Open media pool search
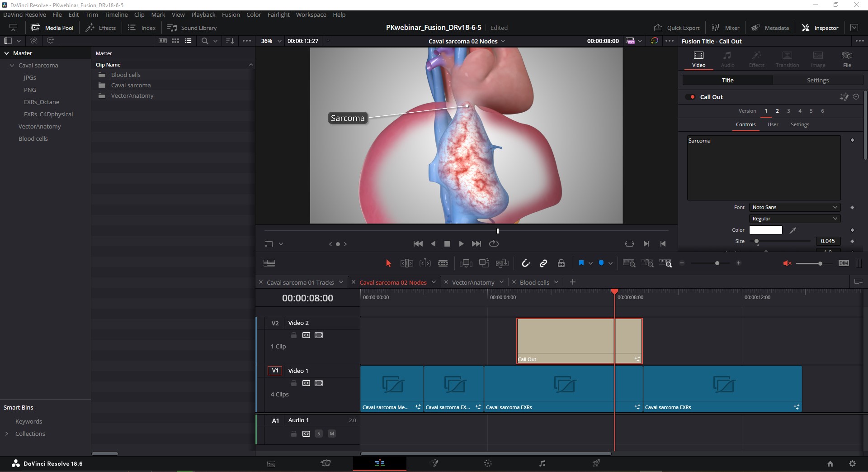 point(205,41)
